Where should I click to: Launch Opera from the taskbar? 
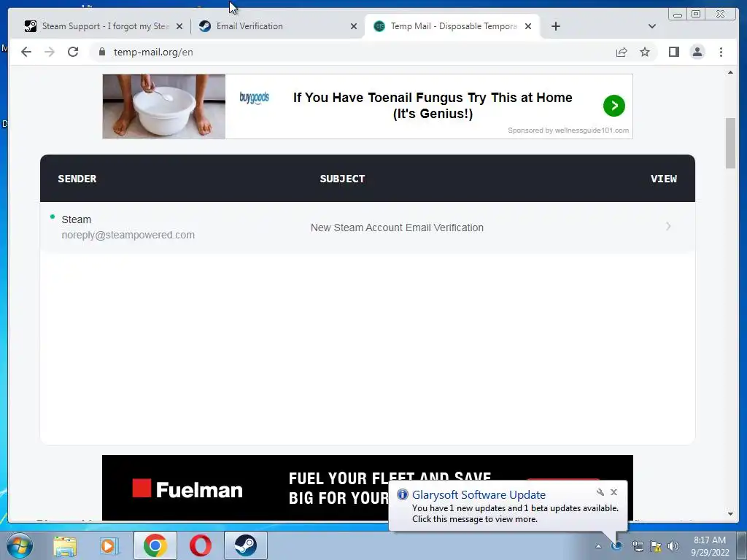point(201,545)
